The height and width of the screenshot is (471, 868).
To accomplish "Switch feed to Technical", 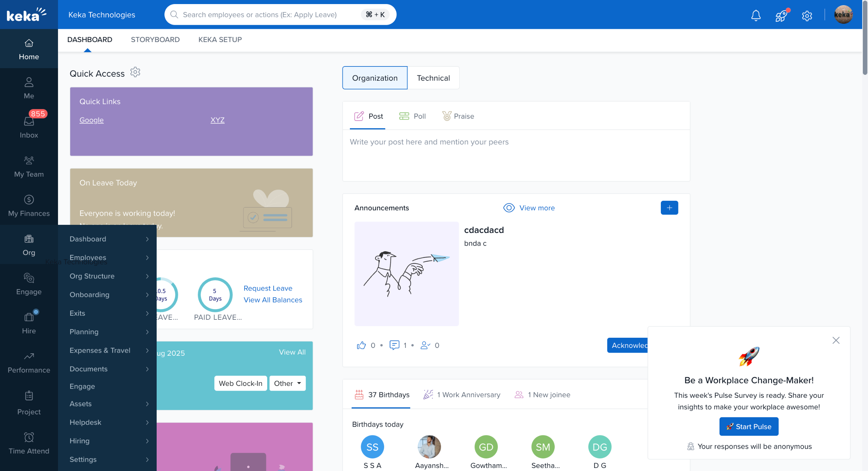I will point(433,78).
